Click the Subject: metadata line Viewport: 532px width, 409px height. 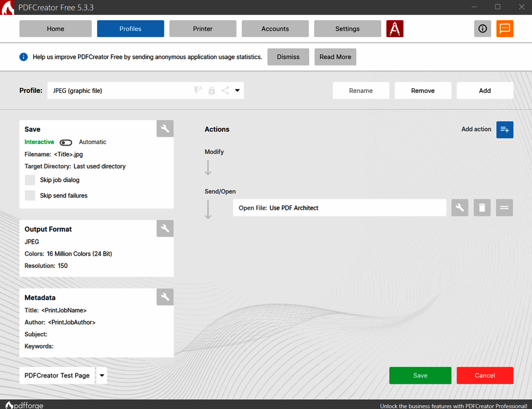36,334
